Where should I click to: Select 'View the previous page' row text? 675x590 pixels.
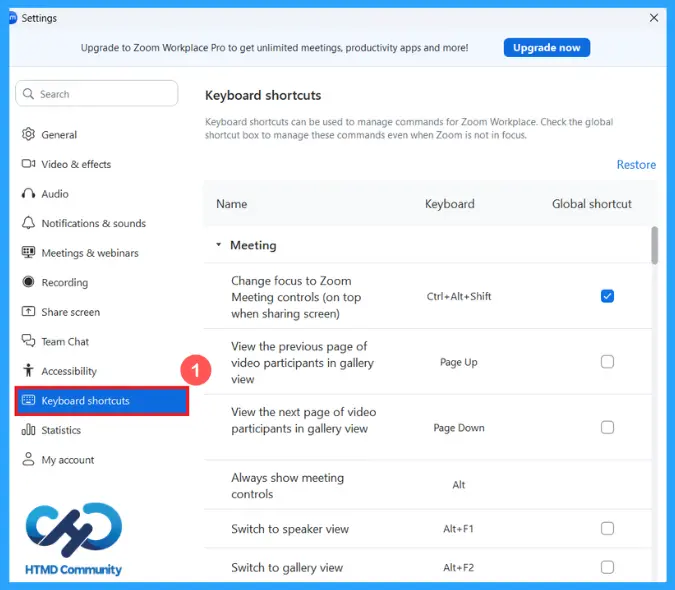point(302,363)
